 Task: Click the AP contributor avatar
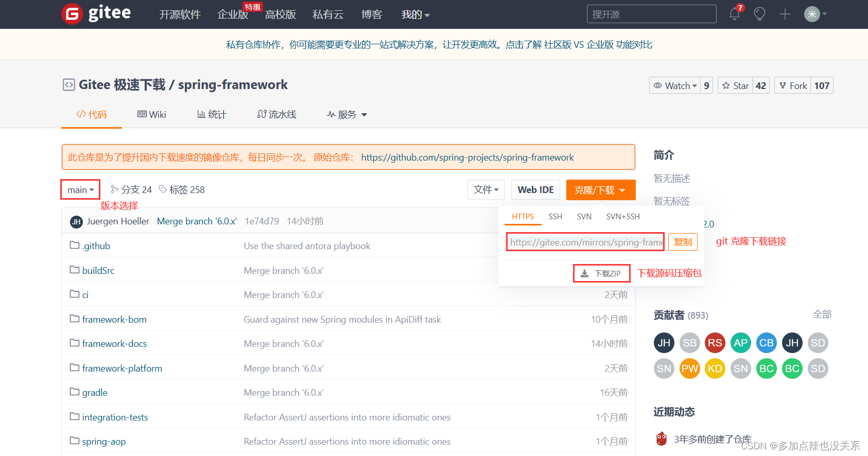pos(740,343)
